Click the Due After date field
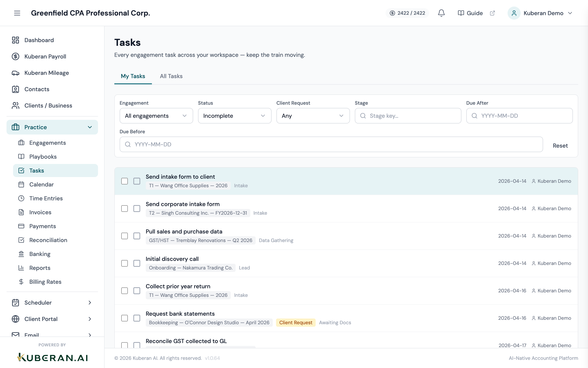 coord(519,116)
